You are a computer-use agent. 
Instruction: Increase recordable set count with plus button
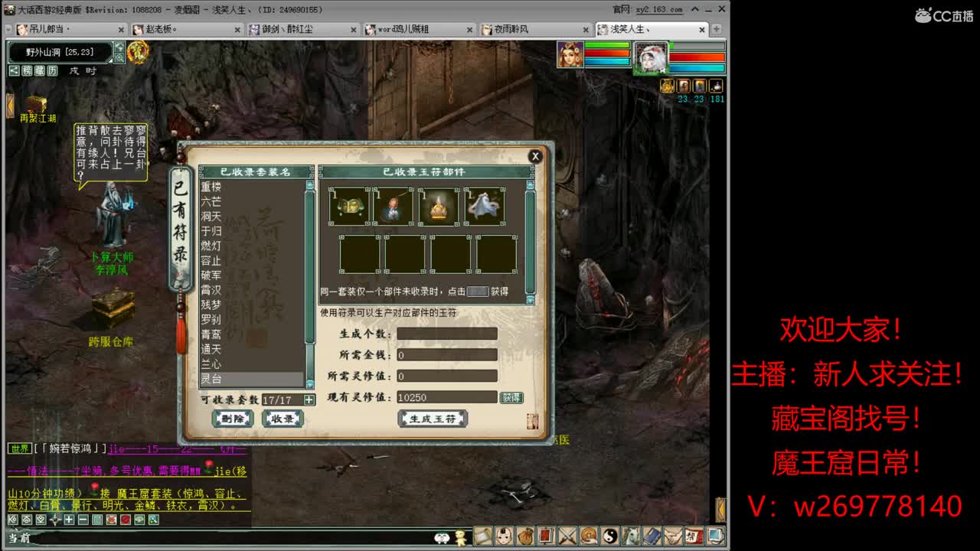click(x=309, y=399)
